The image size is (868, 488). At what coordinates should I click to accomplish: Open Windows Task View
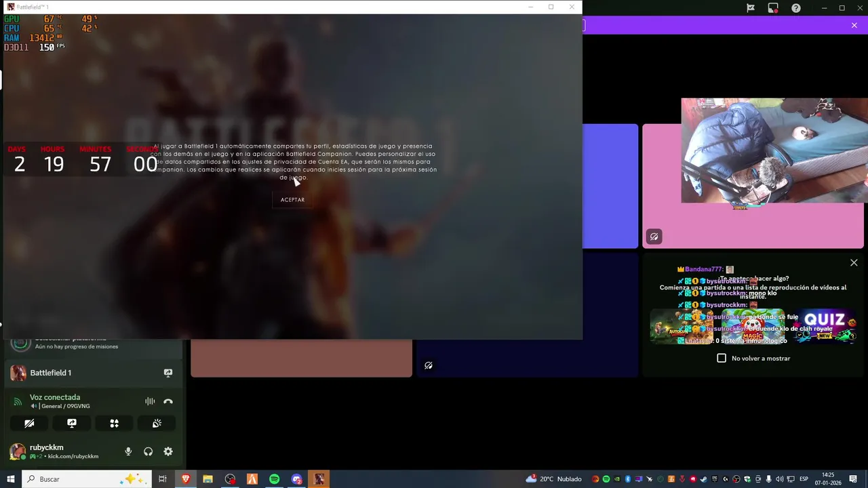[163, 479]
